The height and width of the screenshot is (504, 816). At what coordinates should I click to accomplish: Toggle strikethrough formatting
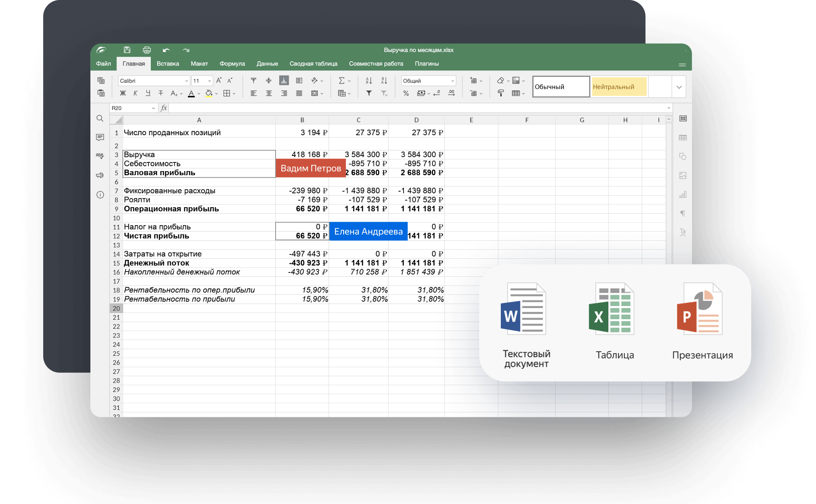161,93
